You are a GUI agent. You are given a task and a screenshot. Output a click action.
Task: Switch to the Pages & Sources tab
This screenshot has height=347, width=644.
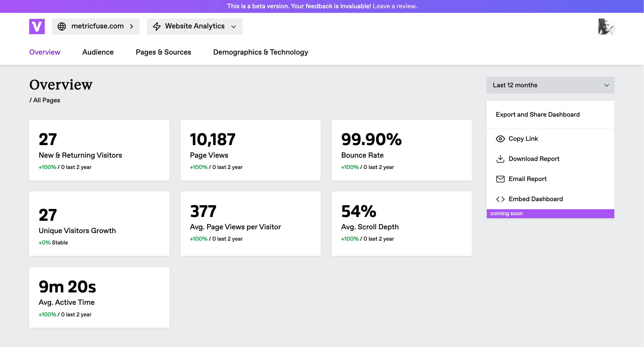[163, 52]
